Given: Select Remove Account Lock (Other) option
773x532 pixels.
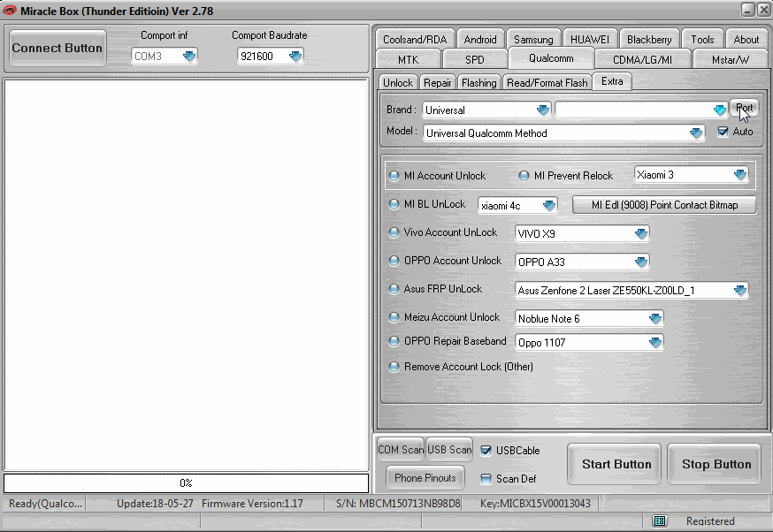Looking at the screenshot, I should [x=394, y=367].
